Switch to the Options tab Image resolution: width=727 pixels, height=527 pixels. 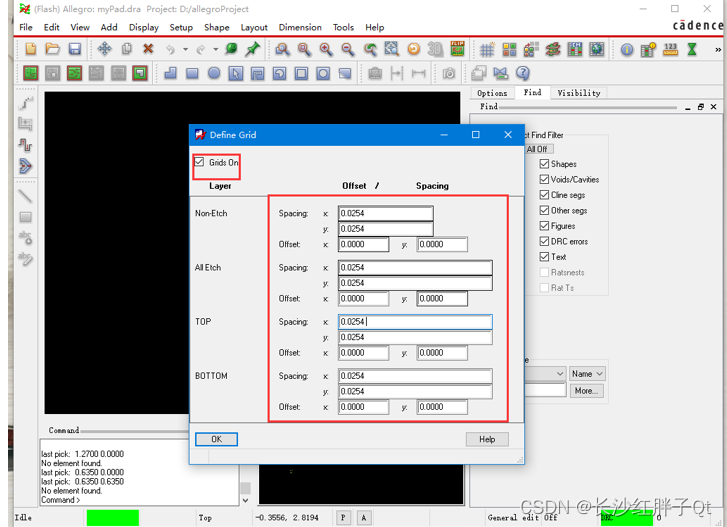pyautogui.click(x=492, y=93)
